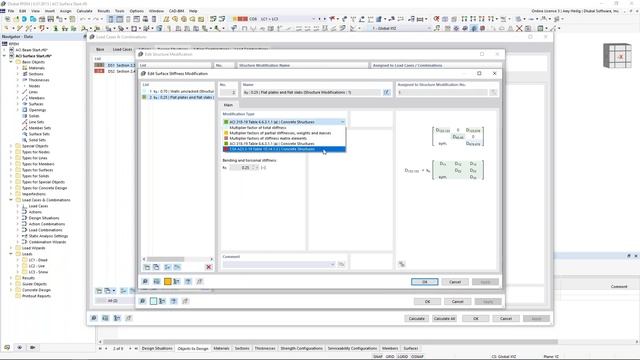Click the camera views icon at Navigator bottom
The width and height of the screenshot is (640, 360).
click(x=32, y=347)
